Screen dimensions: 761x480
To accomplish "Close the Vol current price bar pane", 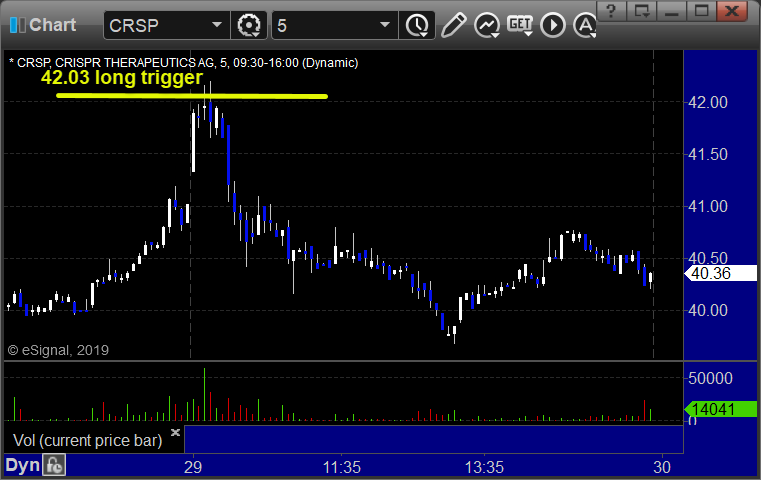I will pos(175,432).
